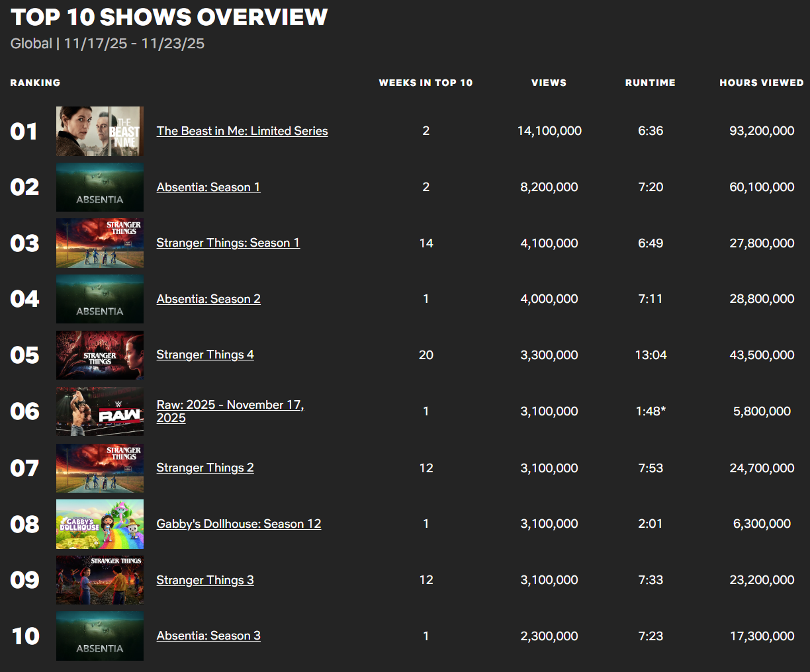Open Raw: 2025 - November 17 link
810x672 pixels.
coord(230,411)
